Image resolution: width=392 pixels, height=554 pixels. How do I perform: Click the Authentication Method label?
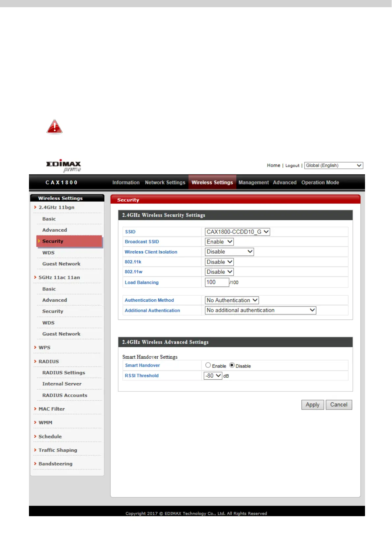(149, 300)
